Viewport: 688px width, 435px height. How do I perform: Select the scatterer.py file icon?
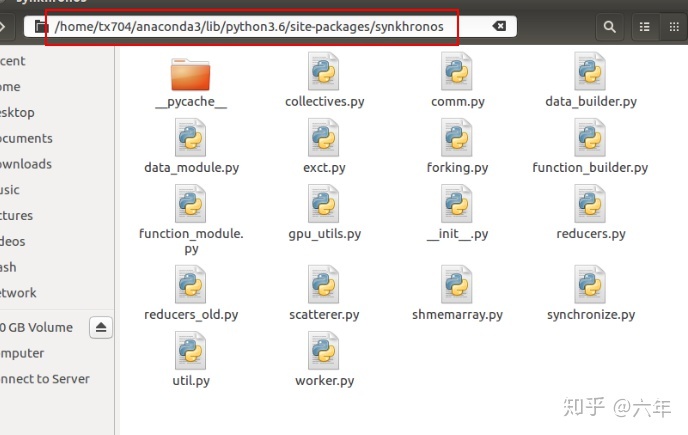324,284
